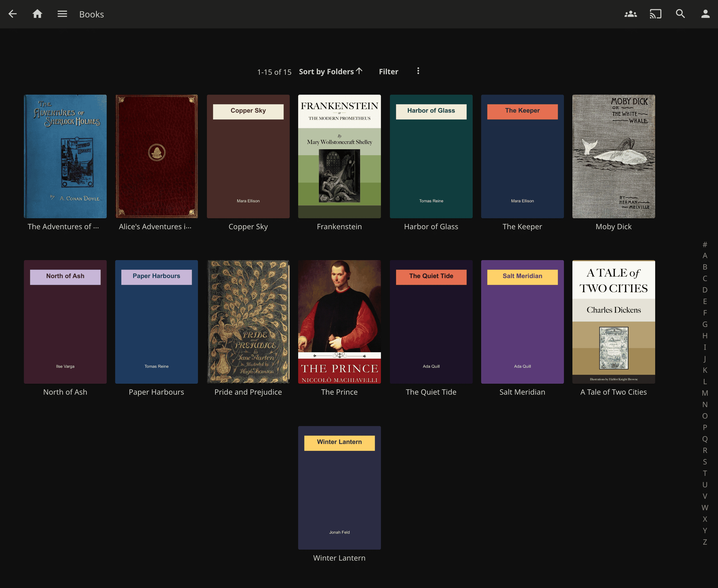Open the Paper Harbours cover
This screenshot has width=718, height=588.
pyautogui.click(x=156, y=322)
